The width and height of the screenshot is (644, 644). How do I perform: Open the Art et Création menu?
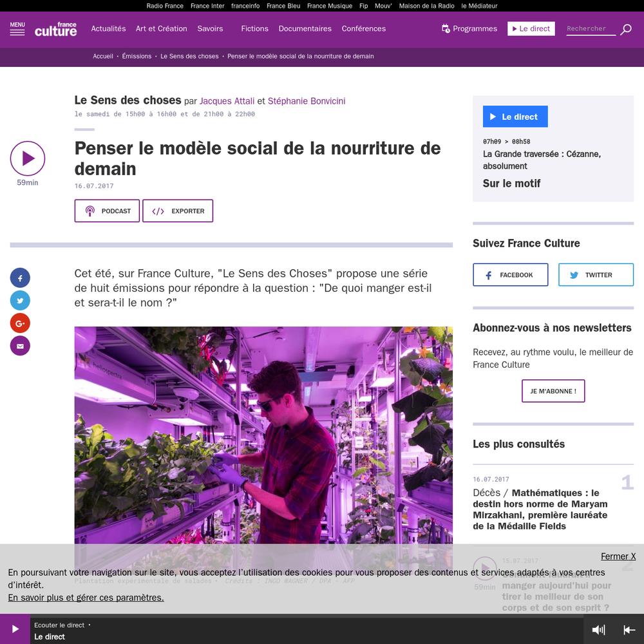click(x=162, y=29)
